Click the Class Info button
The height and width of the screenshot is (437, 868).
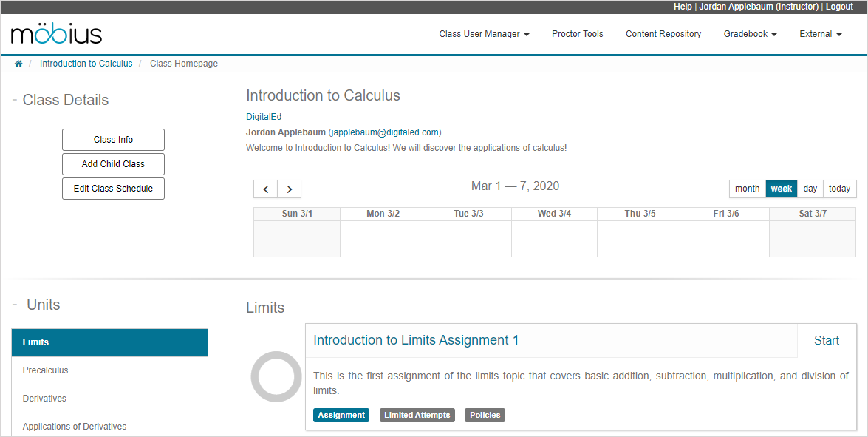[x=113, y=140]
